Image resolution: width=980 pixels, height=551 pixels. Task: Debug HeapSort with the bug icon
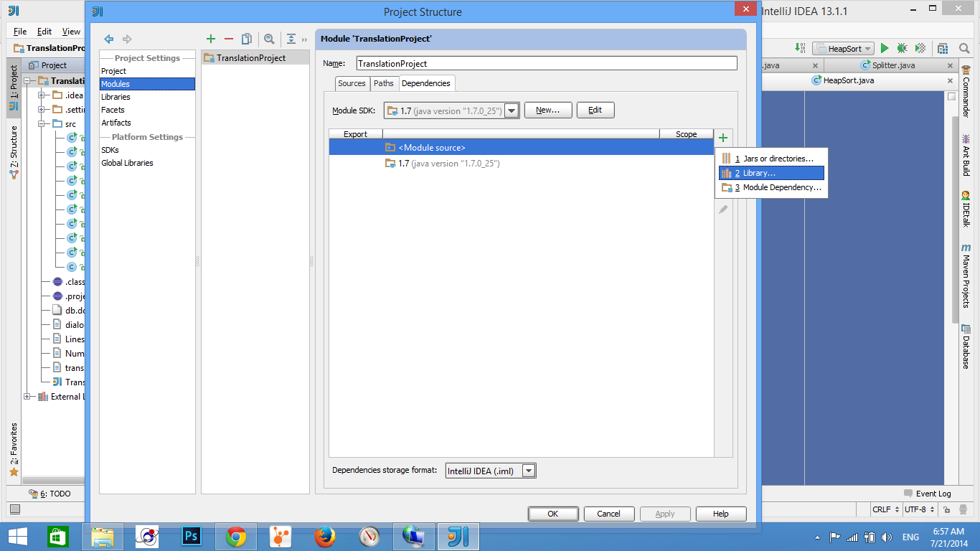pyautogui.click(x=902, y=48)
